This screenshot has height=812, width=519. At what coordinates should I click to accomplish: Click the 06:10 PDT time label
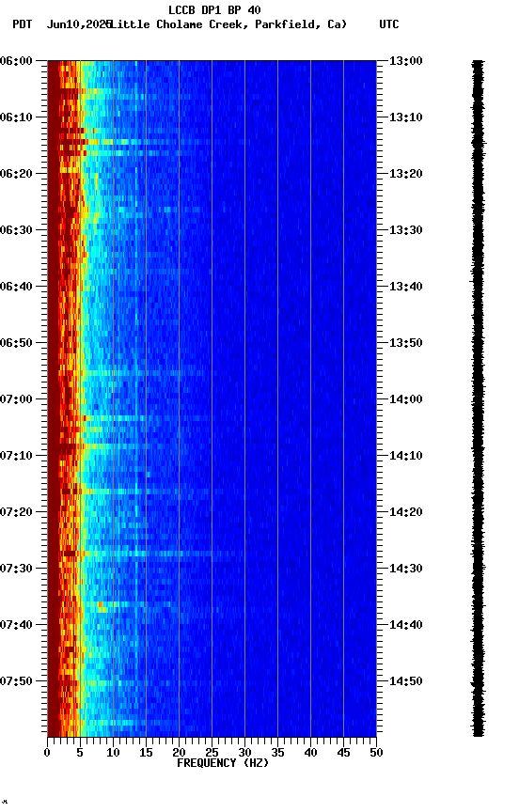(16, 117)
